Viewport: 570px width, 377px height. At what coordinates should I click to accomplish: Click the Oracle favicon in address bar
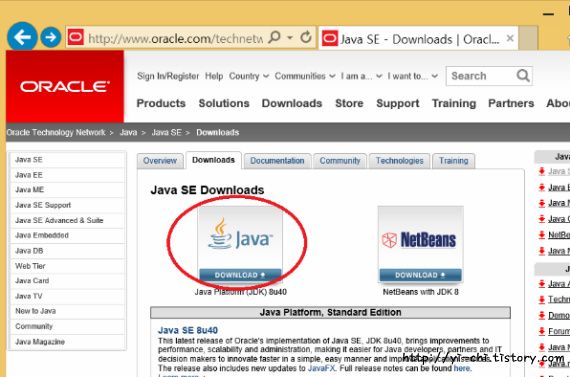(76, 37)
